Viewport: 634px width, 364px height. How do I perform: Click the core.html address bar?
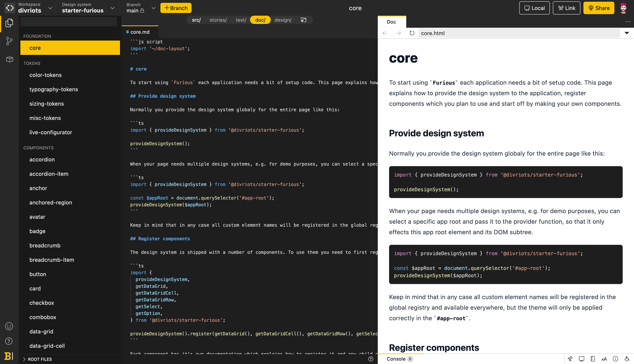[519, 33]
